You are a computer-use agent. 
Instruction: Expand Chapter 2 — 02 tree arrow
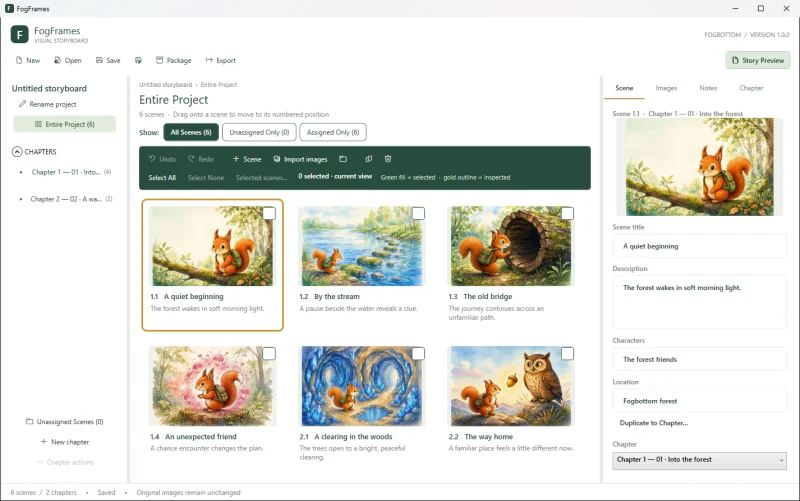pos(21,199)
